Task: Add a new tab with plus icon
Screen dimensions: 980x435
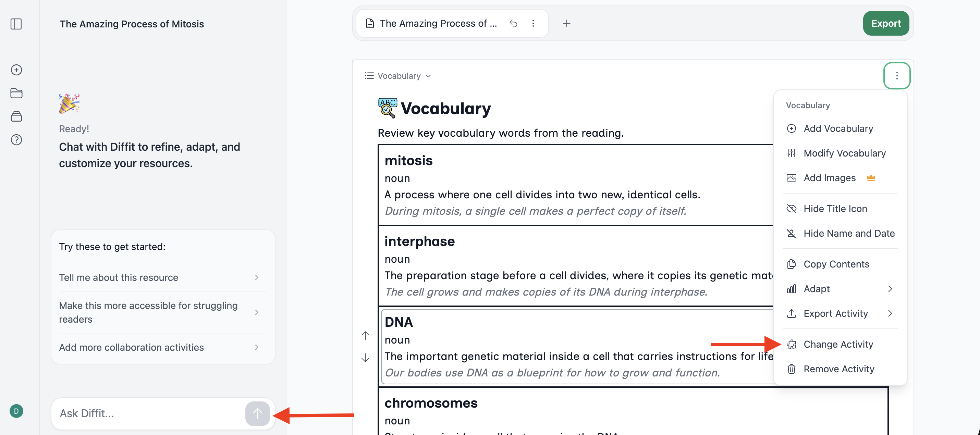Action: [566, 24]
